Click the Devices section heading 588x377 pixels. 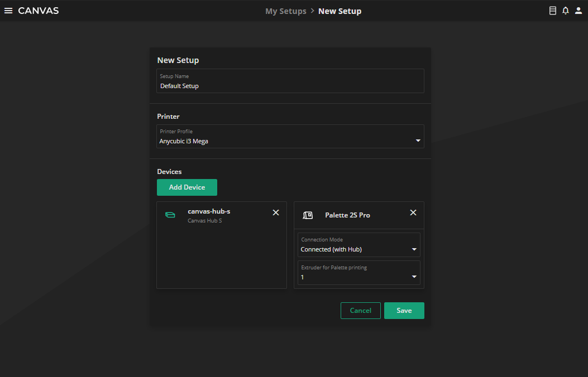[169, 171]
